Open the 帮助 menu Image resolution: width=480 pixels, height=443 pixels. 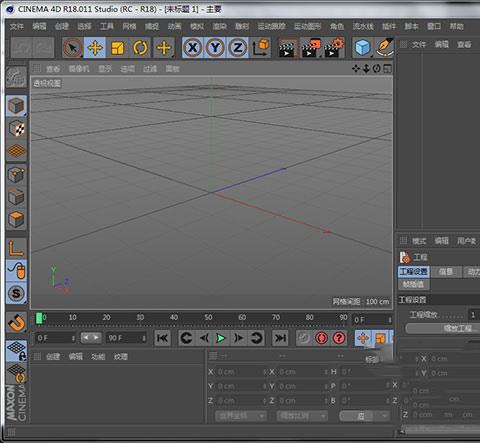pyautogui.click(x=457, y=26)
